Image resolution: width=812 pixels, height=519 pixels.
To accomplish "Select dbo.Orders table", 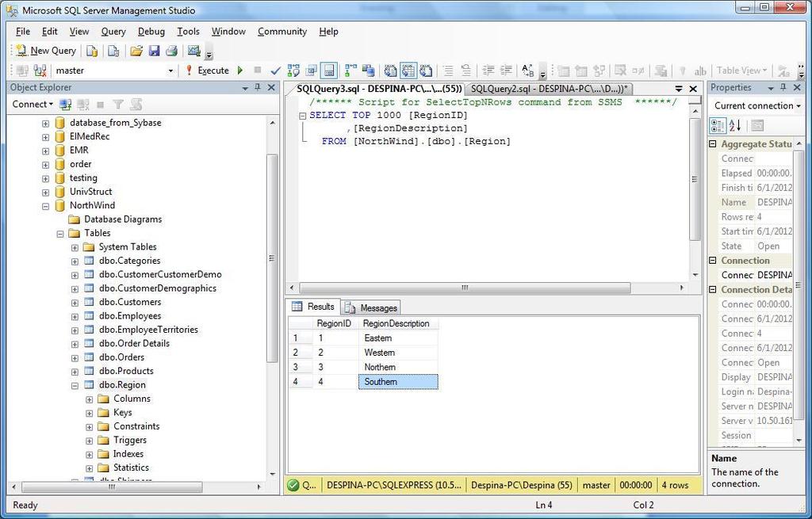I will click(121, 357).
